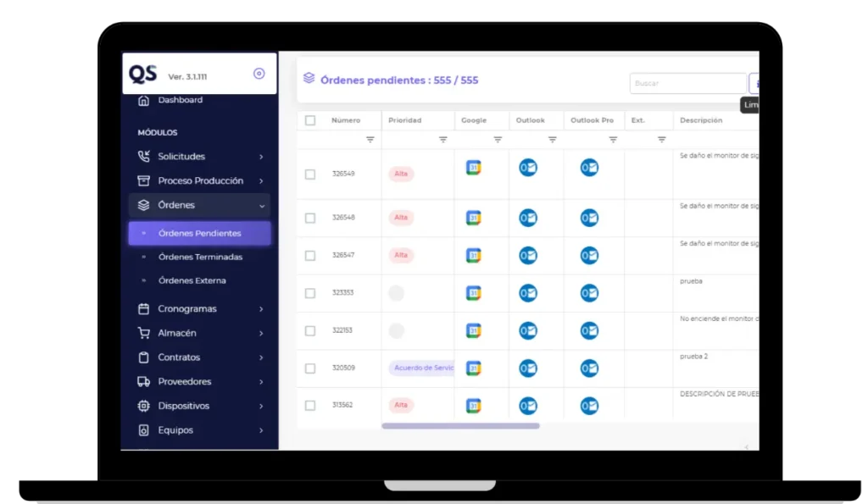Screen dimensions: 868x504
Task: Sort by the Prioridad column header
Action: coord(404,120)
